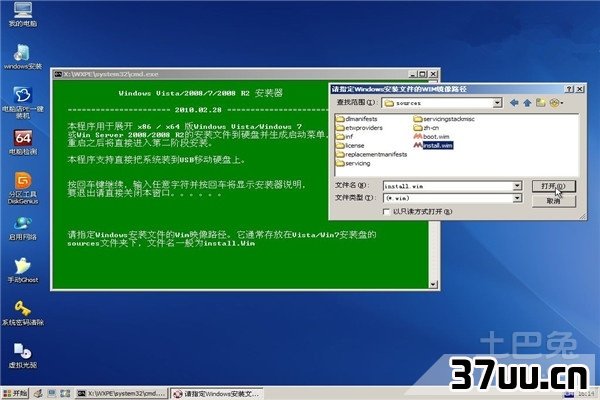Open the windows安装 desktop icon
600x400 pixels.
click(23, 56)
